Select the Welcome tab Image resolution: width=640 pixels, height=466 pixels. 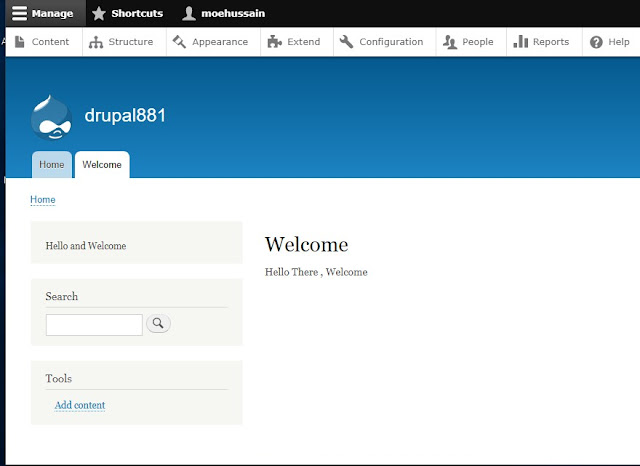(102, 164)
